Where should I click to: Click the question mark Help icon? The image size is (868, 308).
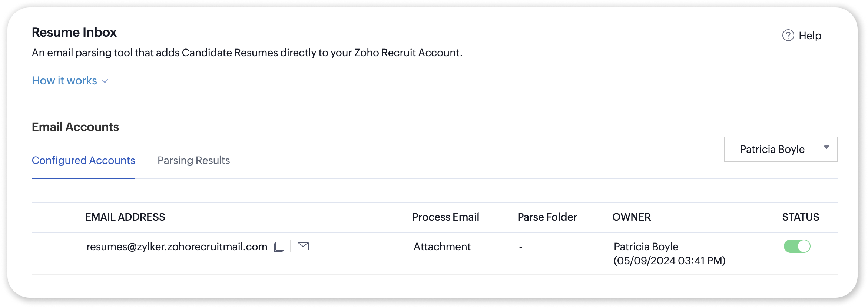pyautogui.click(x=788, y=36)
